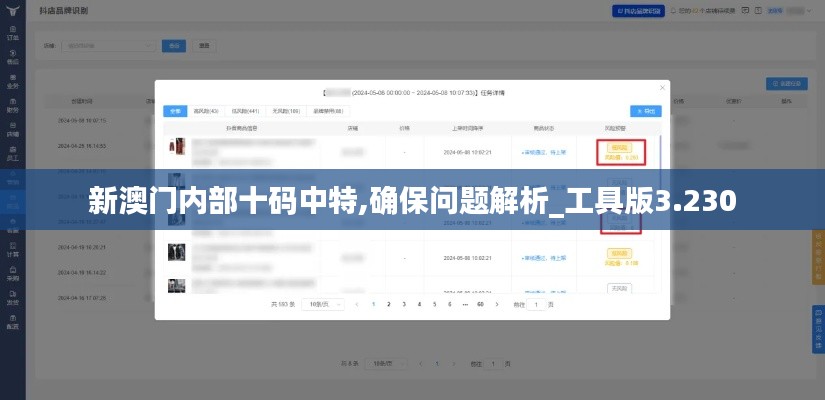
Task: Click the next page arrow in dialog pagination
Action: pyautogui.click(x=495, y=304)
